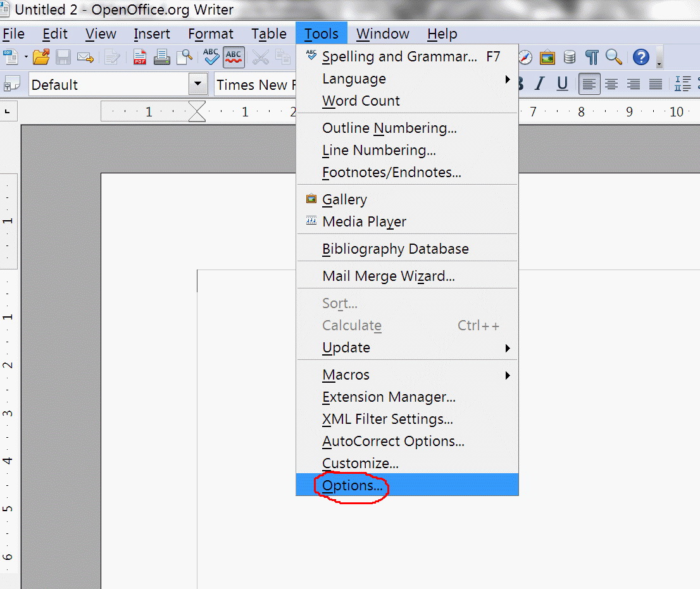Open the Apply Style dropdown arrow
This screenshot has height=589, width=700.
(x=197, y=84)
